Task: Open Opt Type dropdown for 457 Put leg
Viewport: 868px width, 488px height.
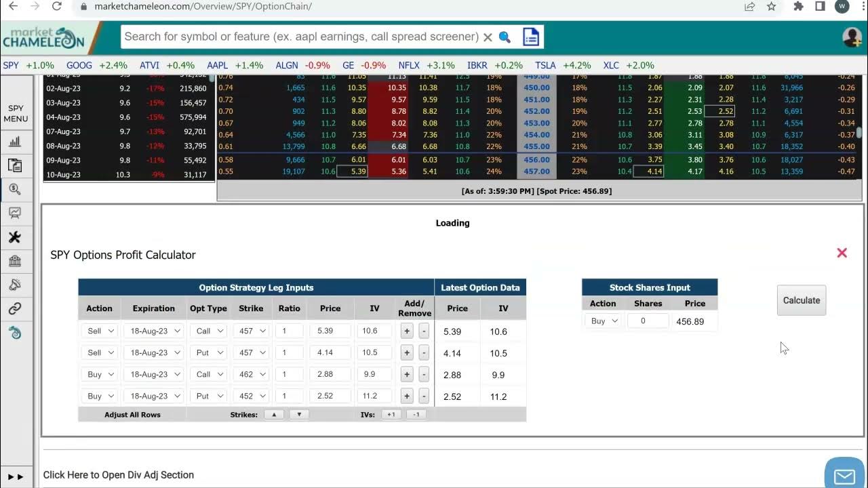Action: pyautogui.click(x=208, y=352)
